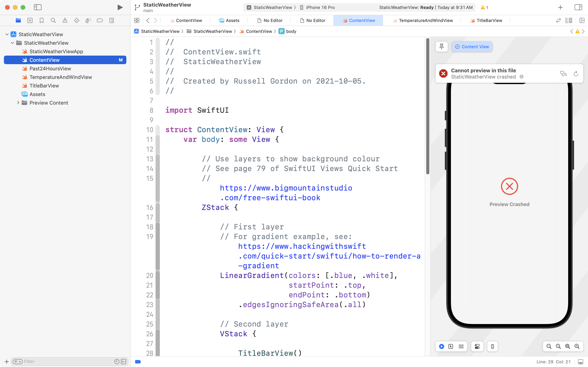The height and width of the screenshot is (367, 588).
Task: Click the Run play button
Action: coord(120,7)
